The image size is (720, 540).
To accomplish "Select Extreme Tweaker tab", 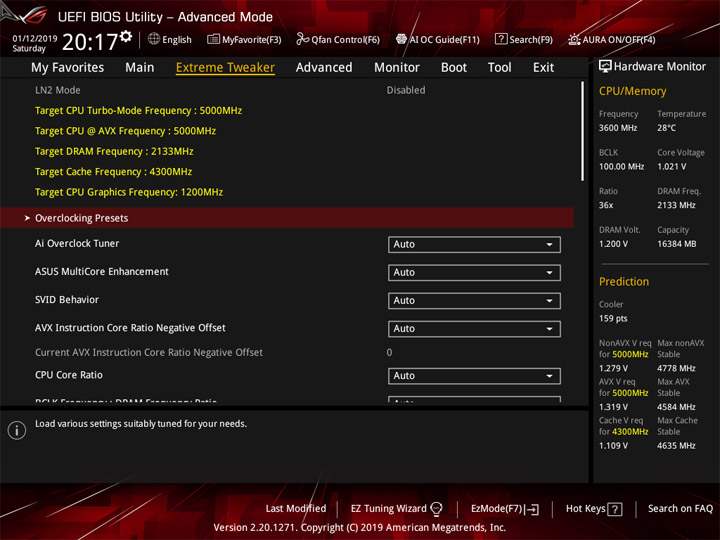I will [x=225, y=68].
